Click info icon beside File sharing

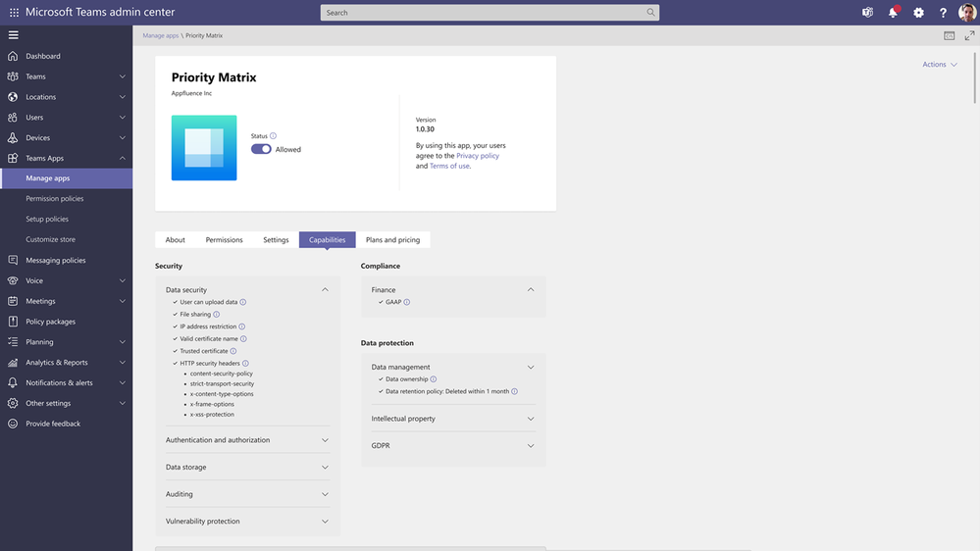pos(216,315)
